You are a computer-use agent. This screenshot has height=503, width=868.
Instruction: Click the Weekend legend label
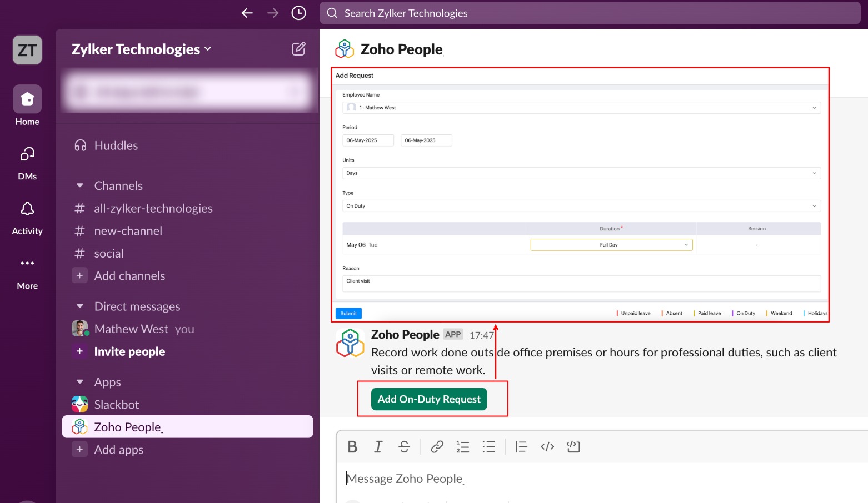pyautogui.click(x=781, y=314)
